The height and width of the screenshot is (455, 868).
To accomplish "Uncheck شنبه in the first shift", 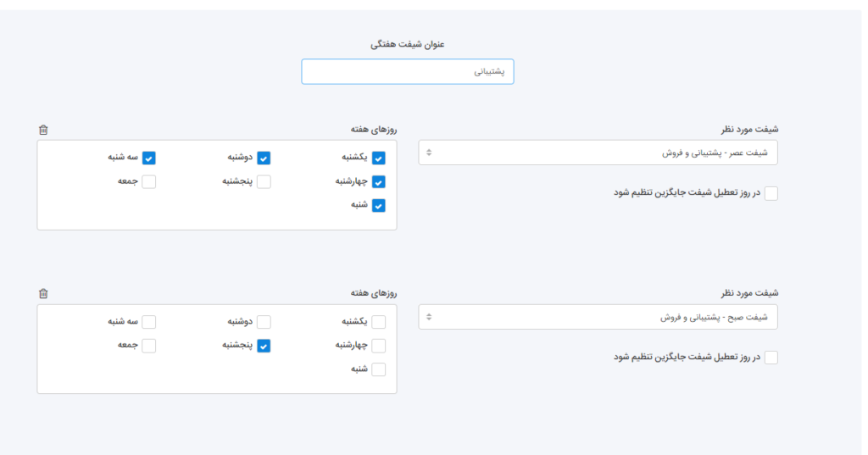I will coord(378,205).
